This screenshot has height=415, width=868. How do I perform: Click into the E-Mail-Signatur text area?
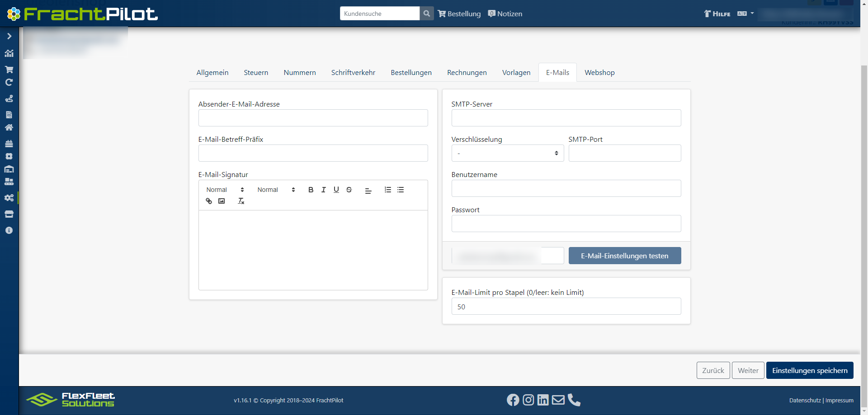click(x=313, y=250)
